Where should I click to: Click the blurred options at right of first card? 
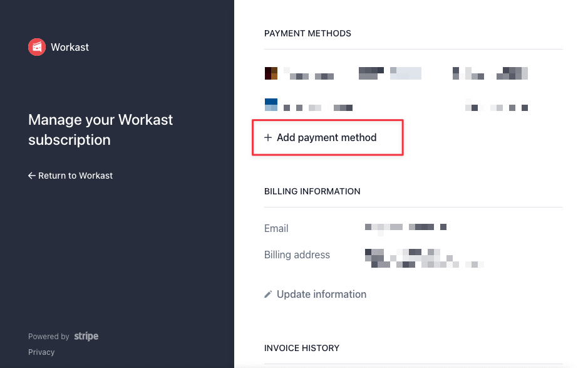(x=490, y=73)
